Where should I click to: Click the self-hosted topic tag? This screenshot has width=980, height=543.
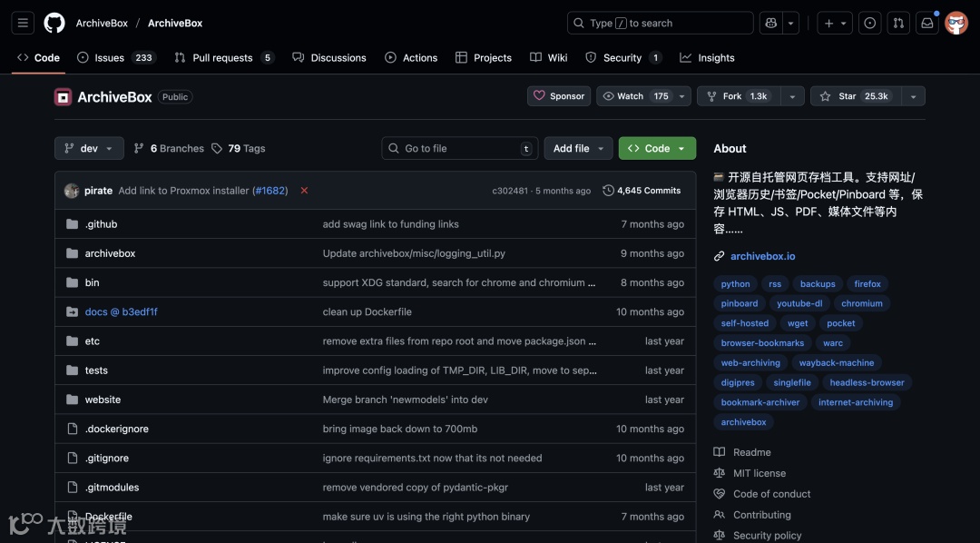744,323
